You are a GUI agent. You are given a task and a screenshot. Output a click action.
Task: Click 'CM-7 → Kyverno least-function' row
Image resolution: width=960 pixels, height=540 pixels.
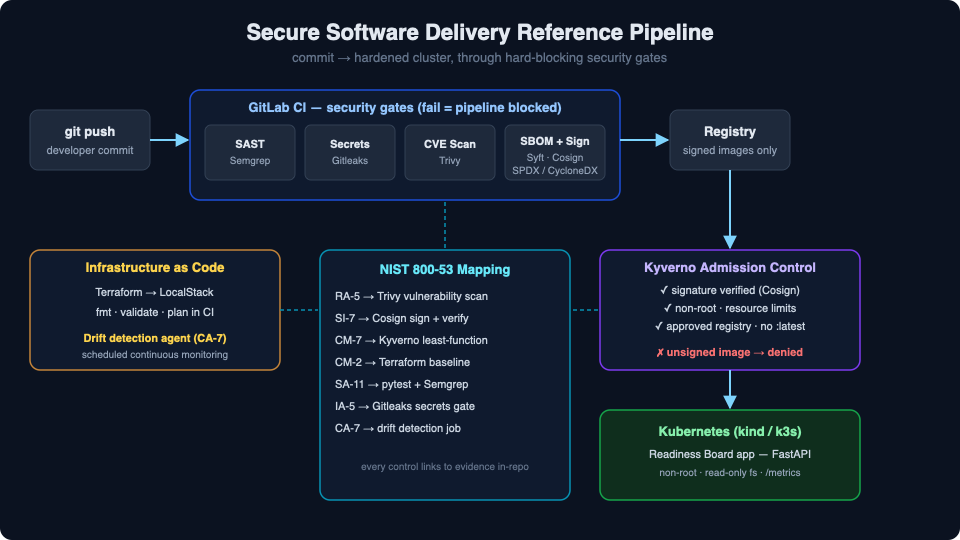pos(411,340)
